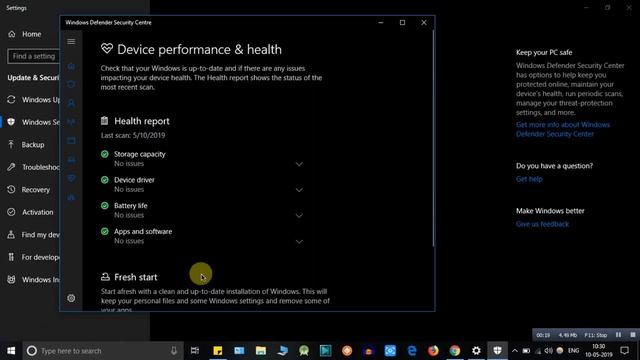The image size is (640, 360).
Task: Open Account protection person icon
Action: pyautogui.click(x=71, y=103)
